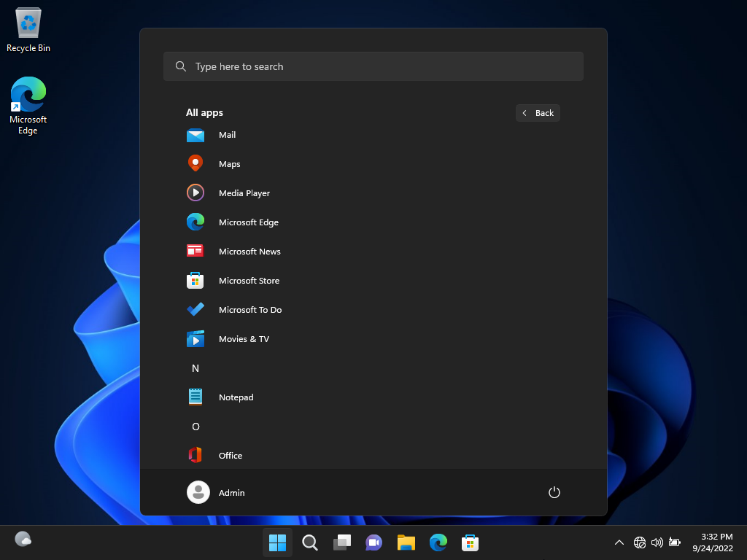Image resolution: width=747 pixels, height=560 pixels.
Task: Click the Microsoft Edge icon in All apps
Action: pyautogui.click(x=196, y=222)
